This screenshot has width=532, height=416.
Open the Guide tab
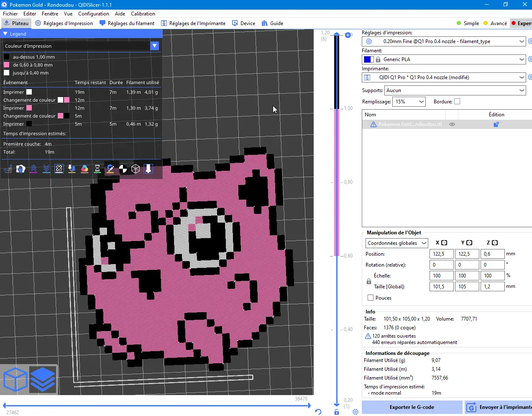[x=272, y=23]
